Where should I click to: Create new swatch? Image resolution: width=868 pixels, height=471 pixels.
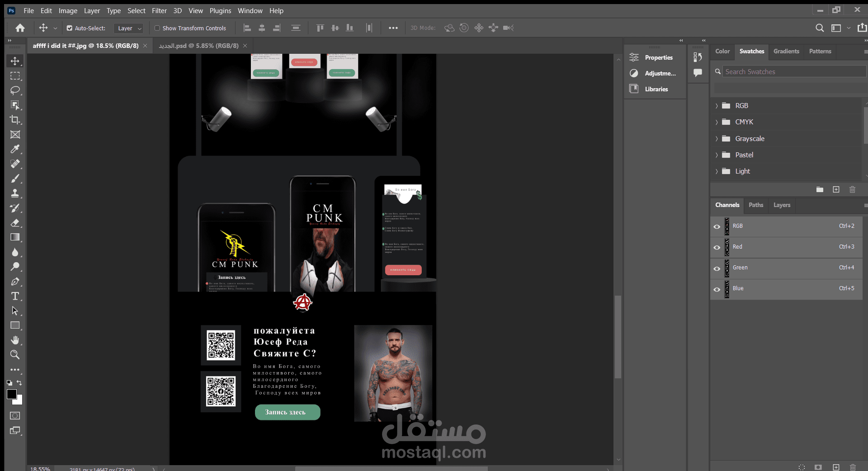[836, 189]
